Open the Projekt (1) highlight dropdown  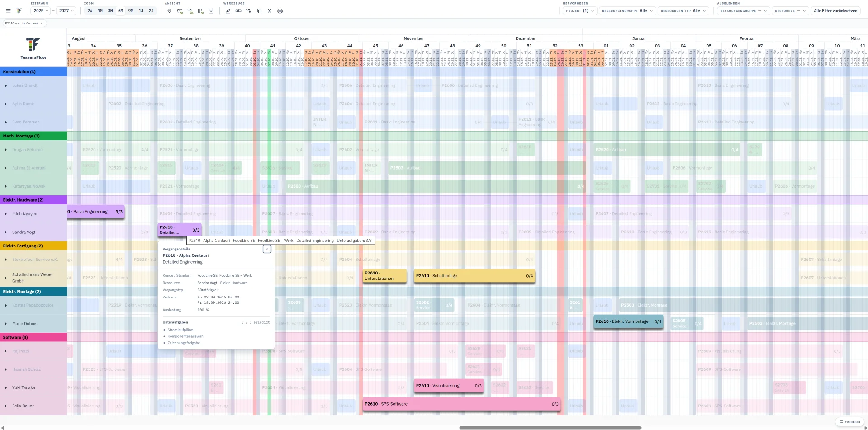[580, 11]
